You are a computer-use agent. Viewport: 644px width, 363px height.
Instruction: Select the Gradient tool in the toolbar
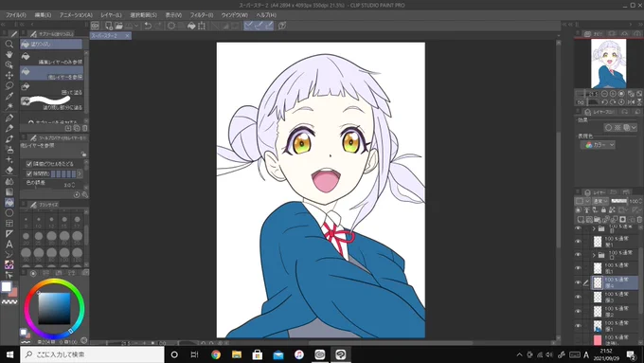(x=9, y=192)
